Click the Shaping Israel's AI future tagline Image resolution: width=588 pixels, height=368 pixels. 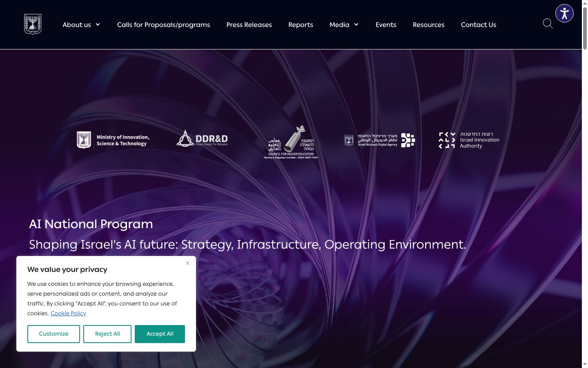click(x=247, y=245)
